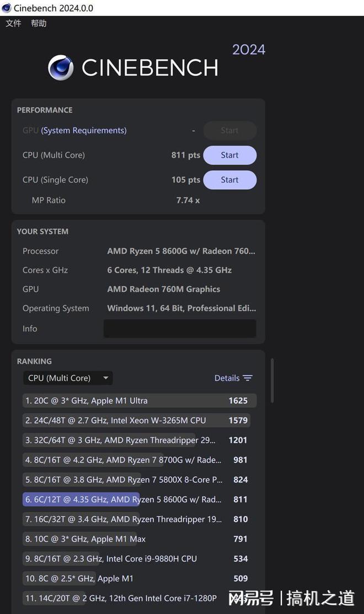Start the CPU Multi Core benchmark
Viewport: 364px width, 614px height.
230,155
